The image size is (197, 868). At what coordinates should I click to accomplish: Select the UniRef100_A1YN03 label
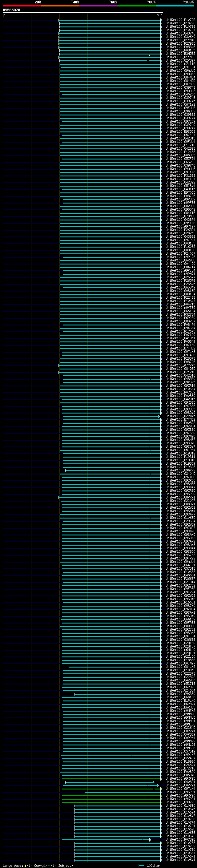(180, 57)
